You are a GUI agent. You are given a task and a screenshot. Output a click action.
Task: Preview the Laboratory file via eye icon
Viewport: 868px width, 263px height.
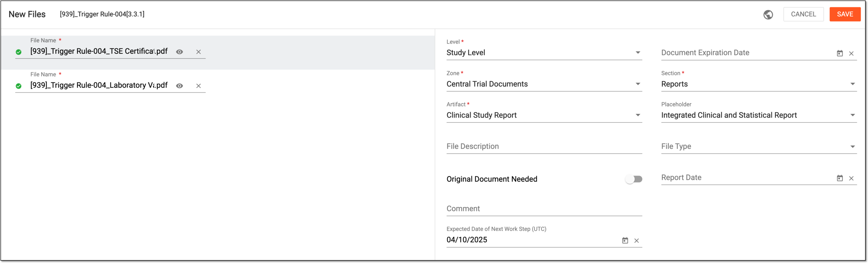pyautogui.click(x=180, y=86)
